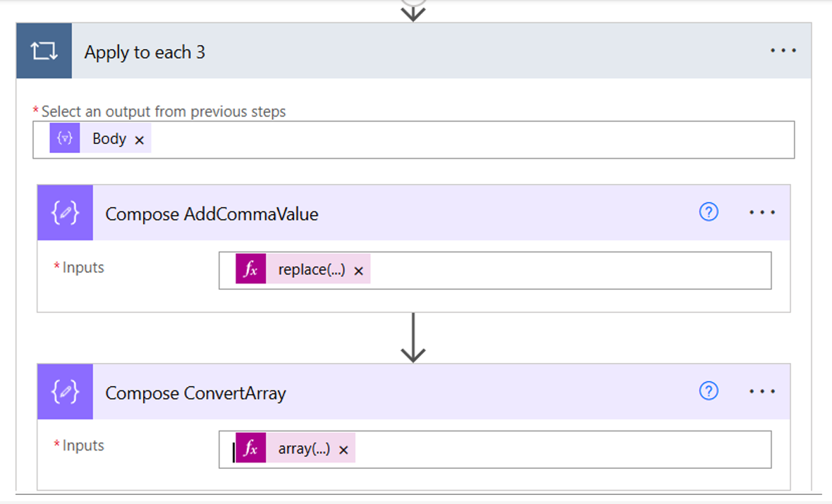The width and height of the screenshot is (832, 504).
Task: Open help for Compose AddCommaValue
Action: (708, 211)
